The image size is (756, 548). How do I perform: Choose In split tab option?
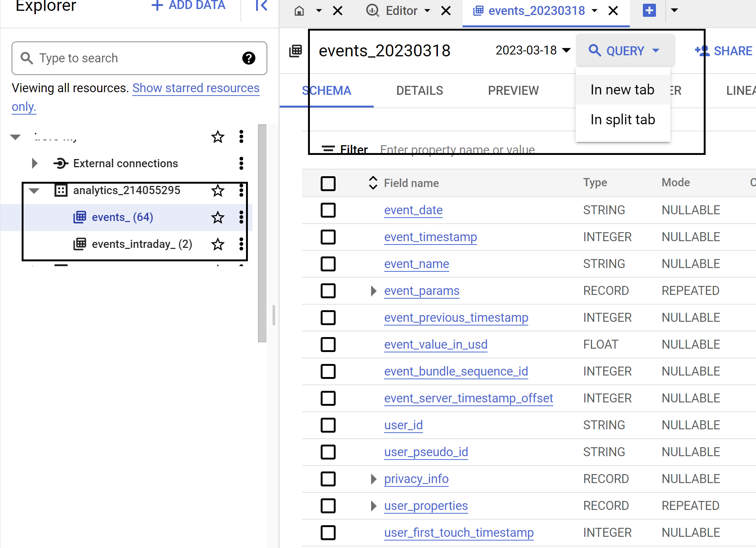[622, 120]
